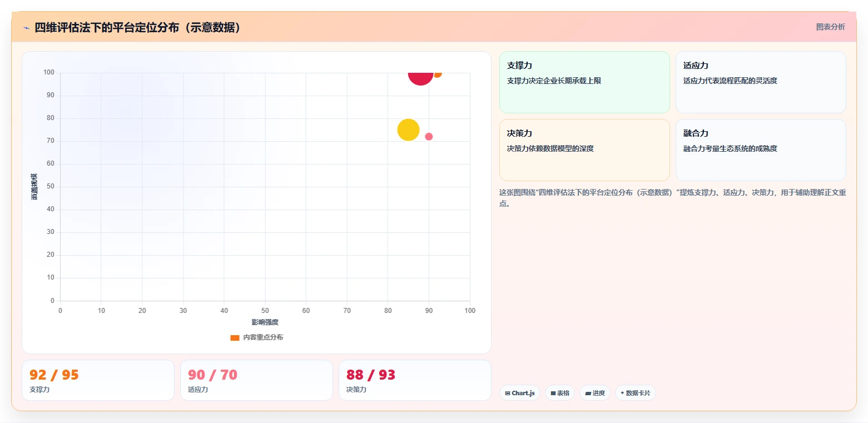The width and height of the screenshot is (868, 423).
Task: Click the Chart.js chip icon
Action: (508, 394)
